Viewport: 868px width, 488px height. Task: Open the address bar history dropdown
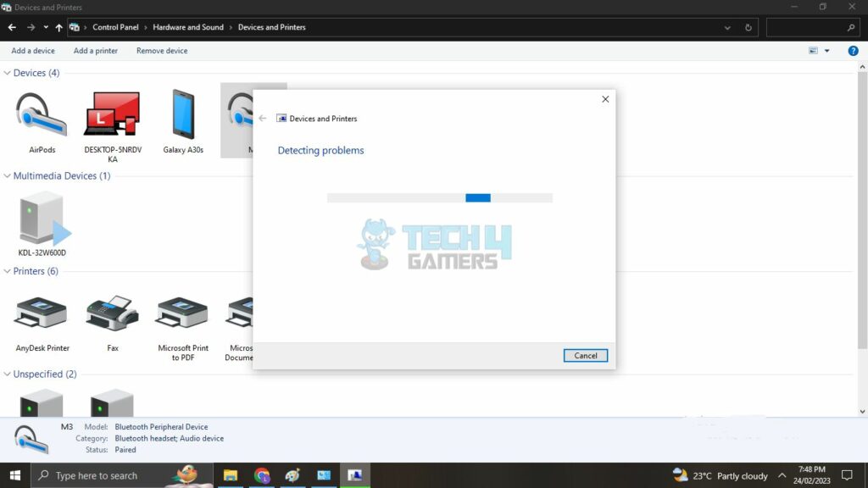pyautogui.click(x=727, y=27)
